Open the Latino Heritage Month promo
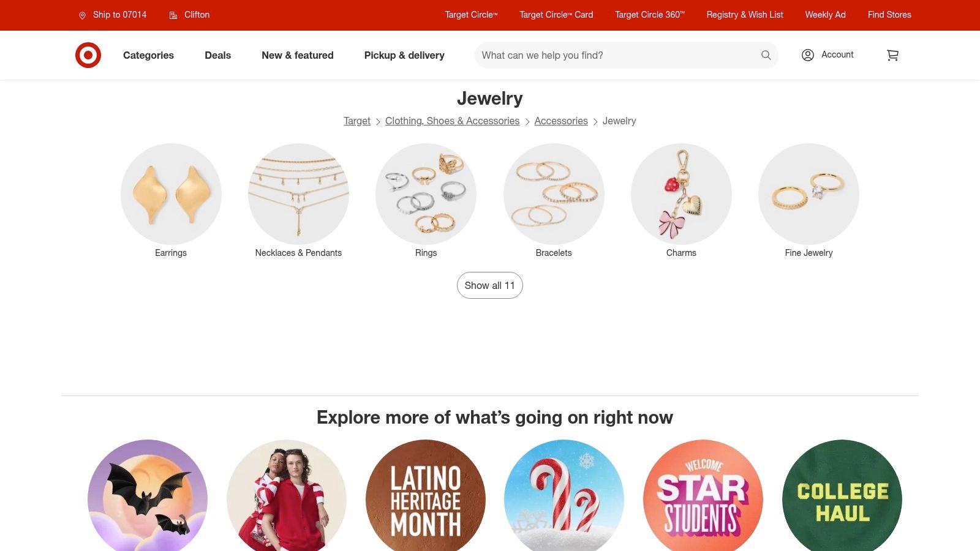The height and width of the screenshot is (551, 980). 426,495
